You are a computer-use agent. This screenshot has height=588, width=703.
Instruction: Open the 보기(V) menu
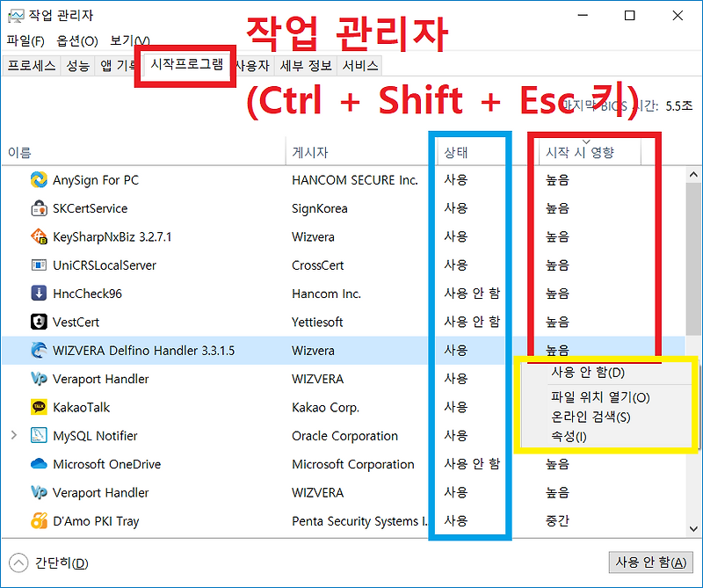tap(130, 41)
